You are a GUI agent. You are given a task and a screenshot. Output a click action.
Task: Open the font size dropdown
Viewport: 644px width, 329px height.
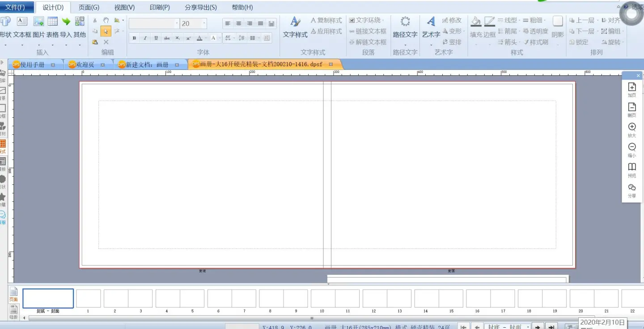click(204, 24)
